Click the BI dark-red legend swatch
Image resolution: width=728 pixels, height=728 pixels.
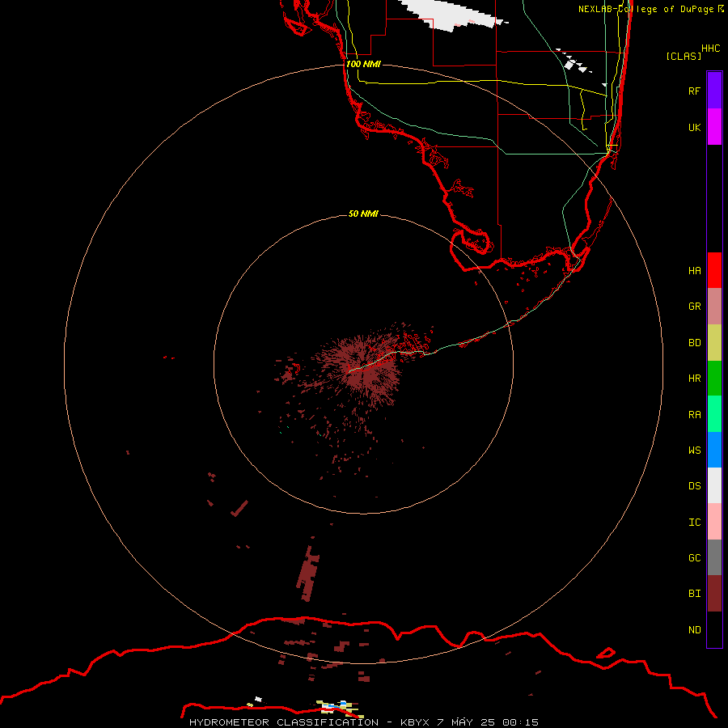pos(714,594)
